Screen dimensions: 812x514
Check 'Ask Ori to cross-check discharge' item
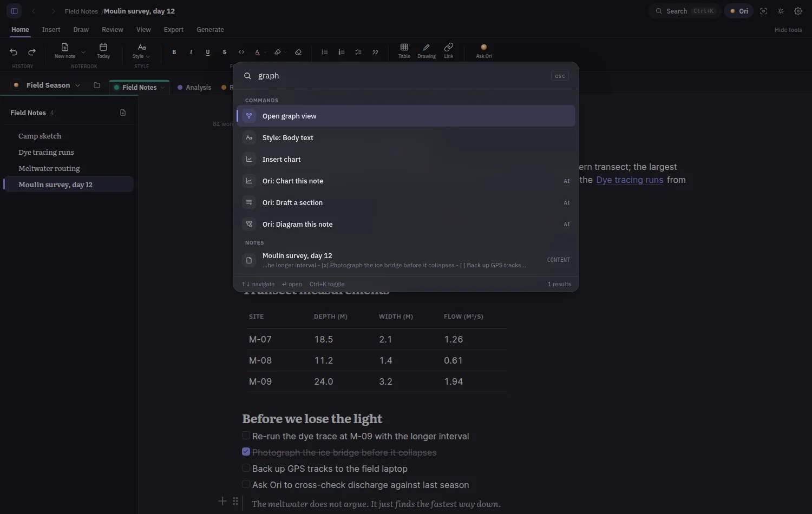tap(246, 484)
